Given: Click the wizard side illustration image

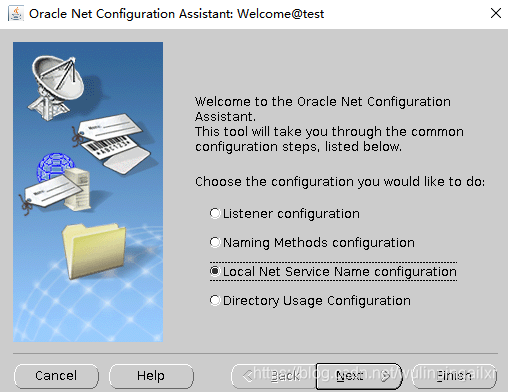Looking at the screenshot, I should coord(88,192).
